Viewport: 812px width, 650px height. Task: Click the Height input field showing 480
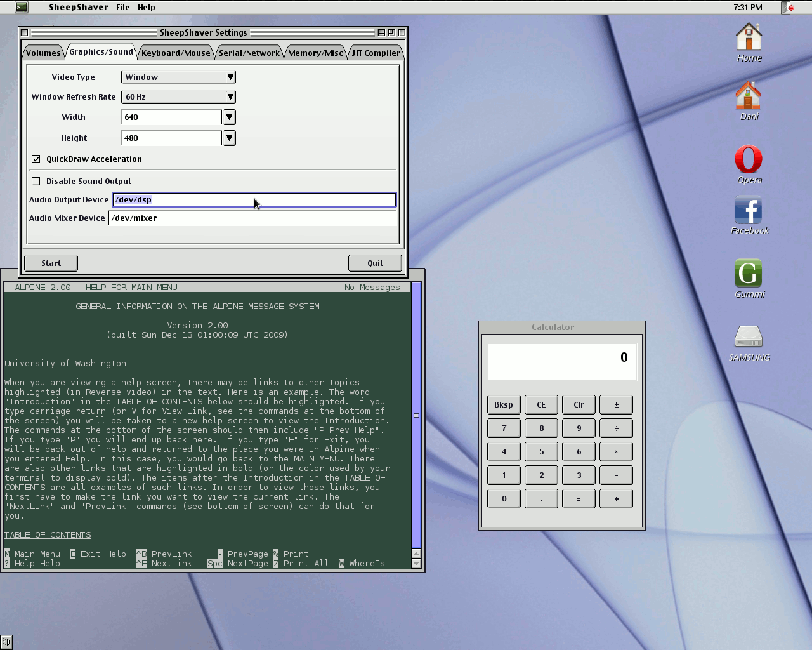171,138
